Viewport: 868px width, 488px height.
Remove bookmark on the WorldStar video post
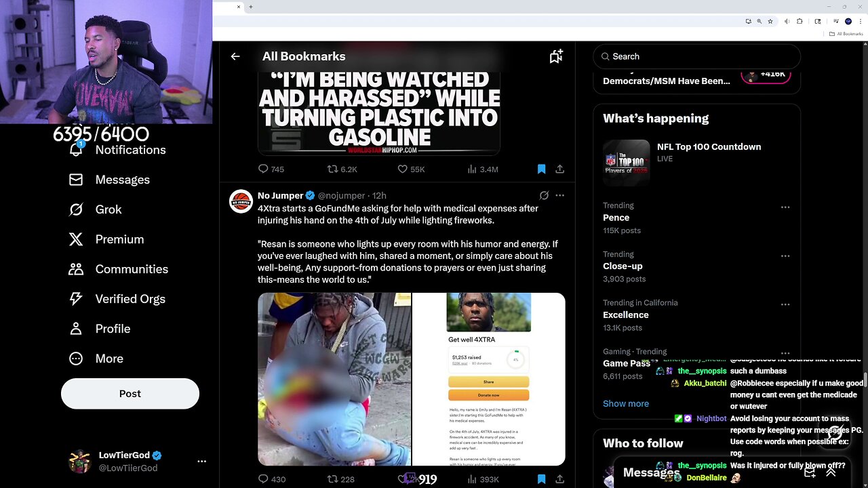coord(541,169)
